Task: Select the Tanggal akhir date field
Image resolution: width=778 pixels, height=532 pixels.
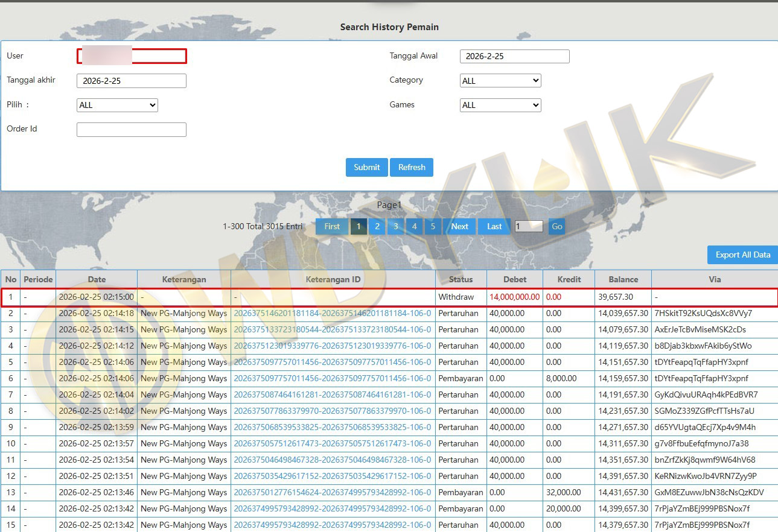Action: coord(132,81)
